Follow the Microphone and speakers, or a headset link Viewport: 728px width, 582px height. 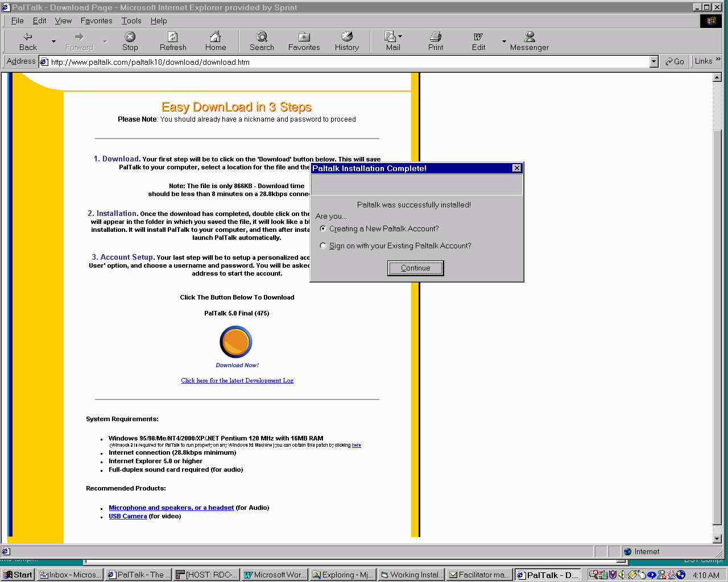coord(171,508)
